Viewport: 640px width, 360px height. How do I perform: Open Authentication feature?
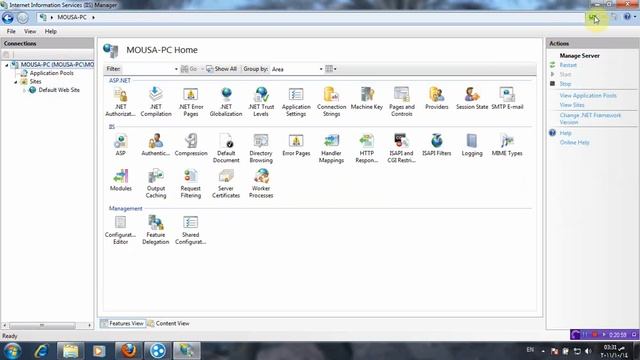pos(156,145)
